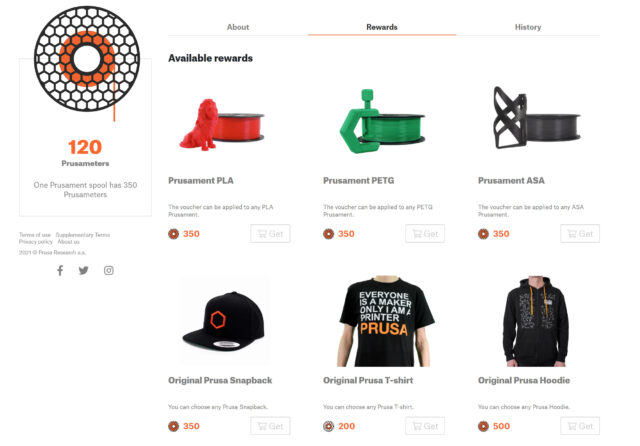
Task: Open the Twitter social icon
Action: pos(84,270)
